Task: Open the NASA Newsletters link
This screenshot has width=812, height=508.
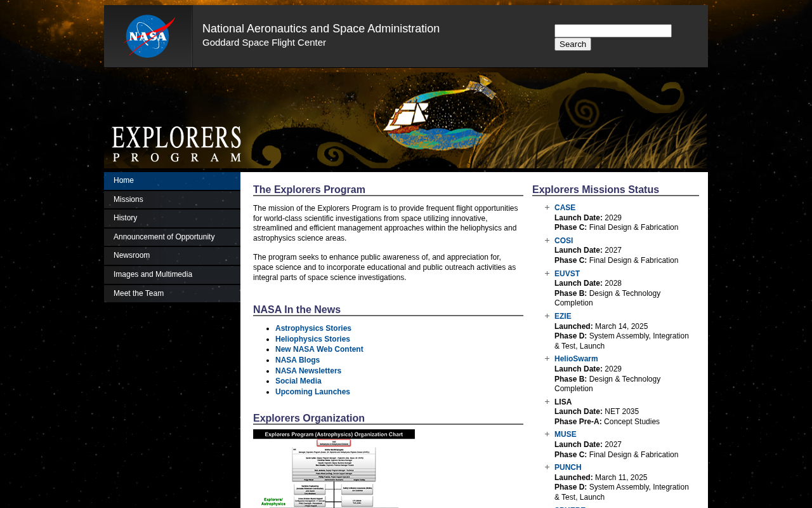Action: [x=308, y=371]
